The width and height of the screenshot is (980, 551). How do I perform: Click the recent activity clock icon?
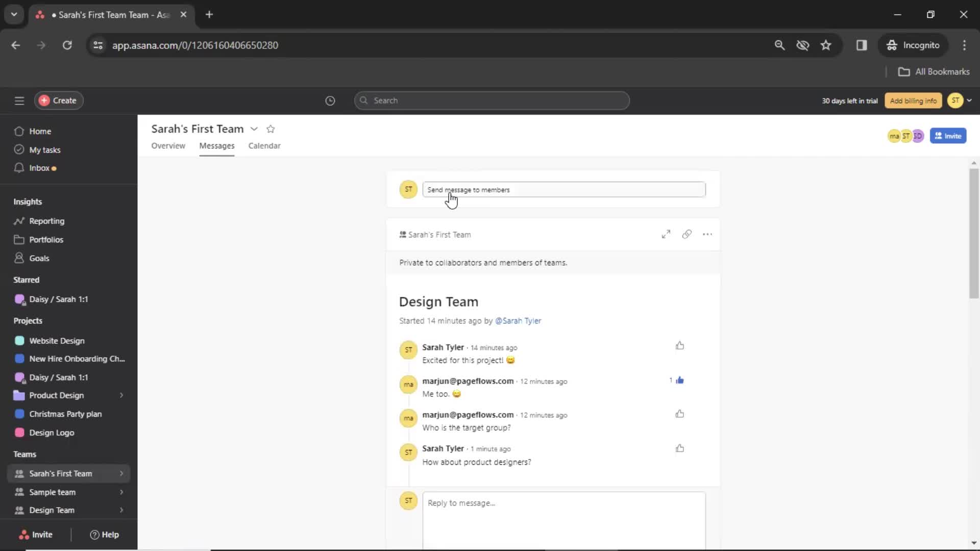click(x=330, y=100)
